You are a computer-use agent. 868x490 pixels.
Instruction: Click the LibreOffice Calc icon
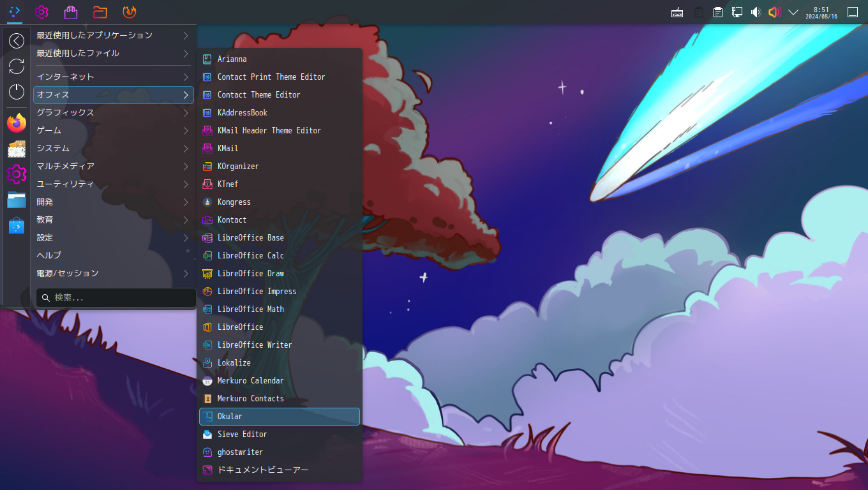tap(207, 256)
